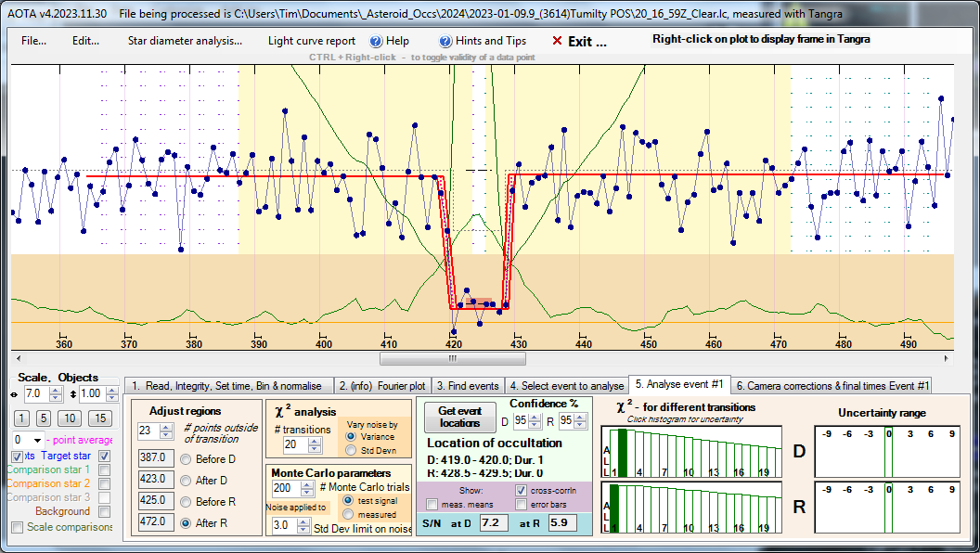Click the Get event locations button
This screenshot has height=553, width=980.
click(x=459, y=417)
